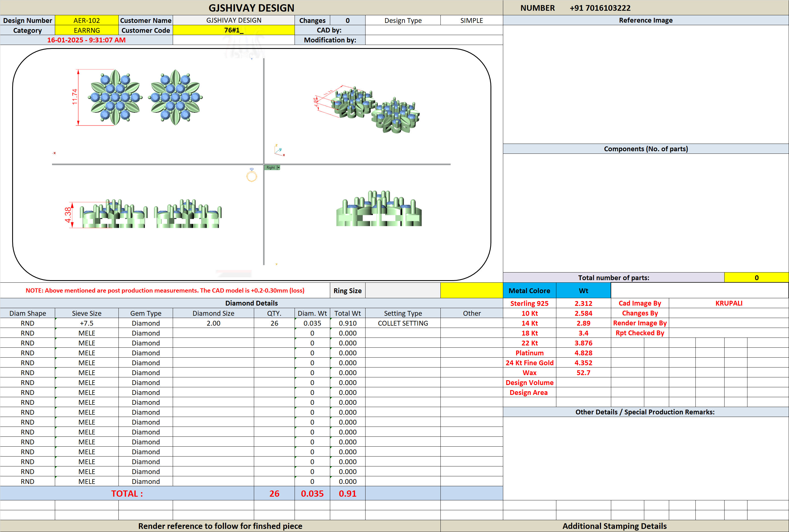This screenshot has height=532, width=789.
Task: Click the front-view earrings with 4.38 dimension
Action: pyautogui.click(x=143, y=214)
